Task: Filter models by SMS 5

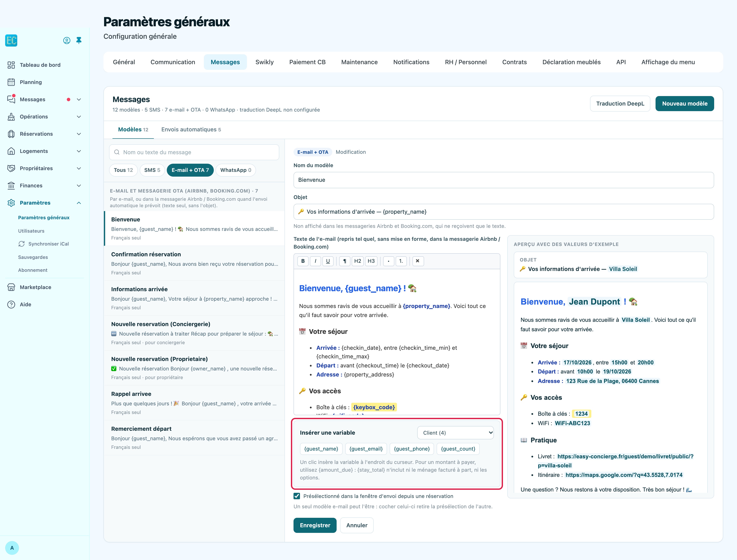Action: point(152,170)
